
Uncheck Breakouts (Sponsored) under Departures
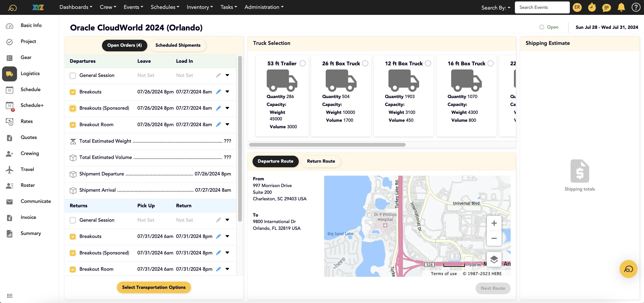[x=73, y=108]
